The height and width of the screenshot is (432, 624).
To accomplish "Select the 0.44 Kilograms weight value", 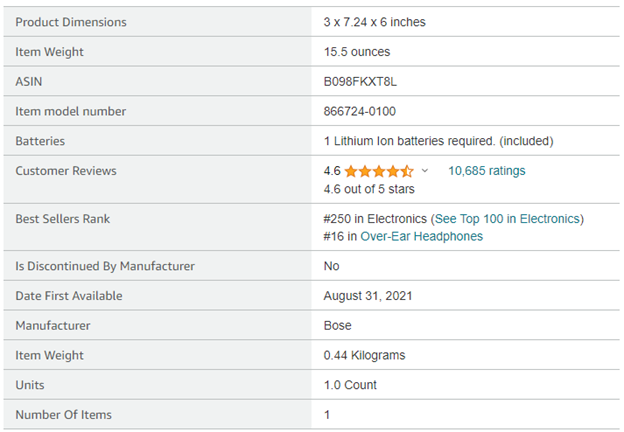I will pos(364,355).
